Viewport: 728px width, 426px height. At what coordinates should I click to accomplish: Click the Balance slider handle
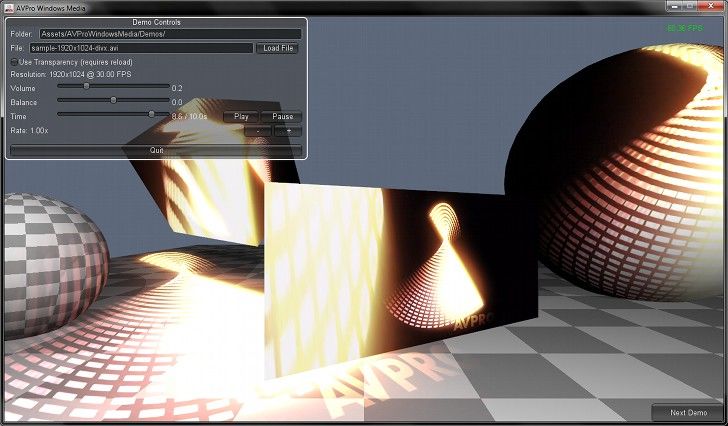pos(113,100)
